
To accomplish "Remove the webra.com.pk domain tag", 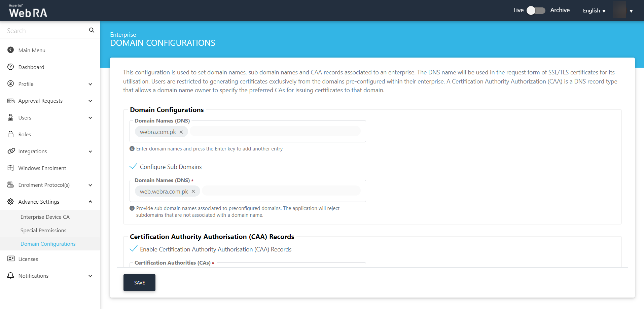I will pos(181,132).
